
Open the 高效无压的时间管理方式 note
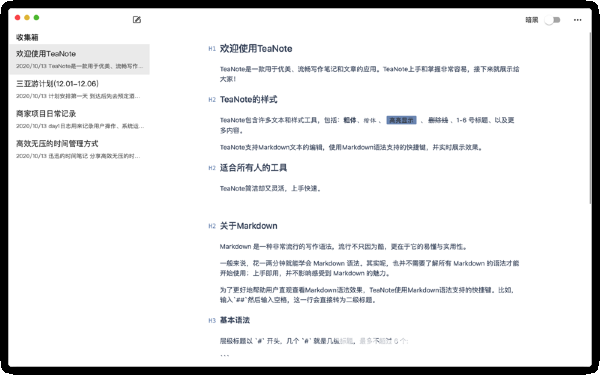(80, 149)
